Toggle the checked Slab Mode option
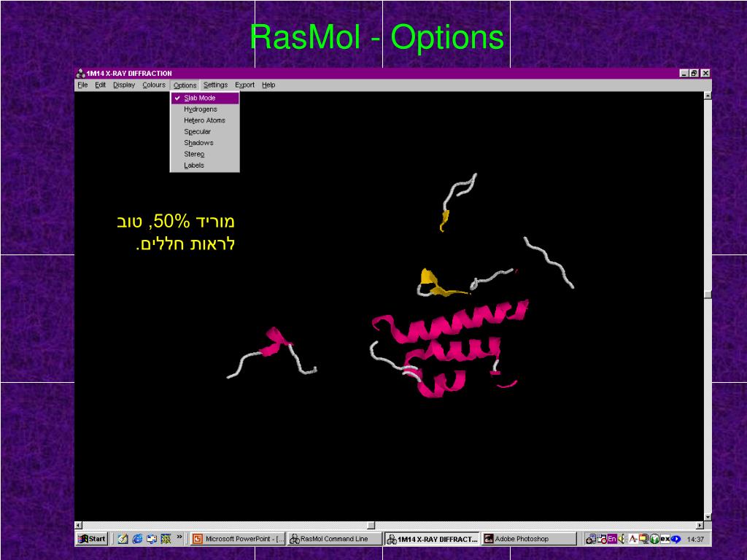The width and height of the screenshot is (747, 560). point(205,98)
